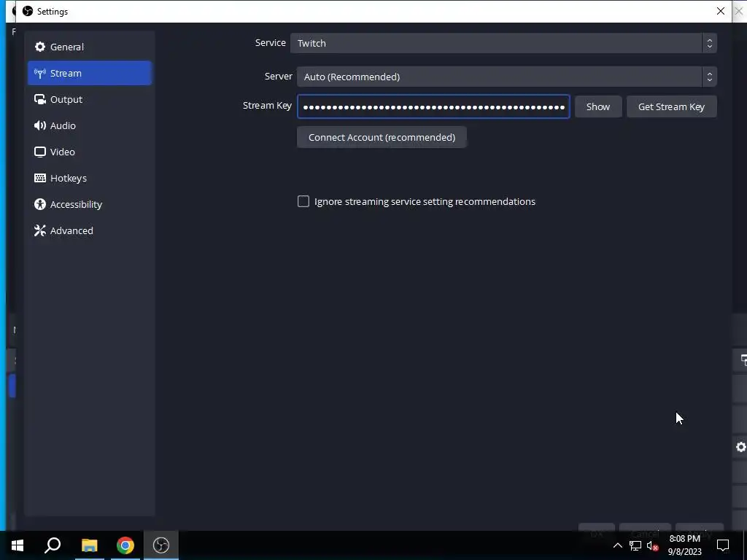This screenshot has height=560, width=747.
Task: Expand the Server dropdown showing Auto (Recommended)
Action: tap(506, 76)
